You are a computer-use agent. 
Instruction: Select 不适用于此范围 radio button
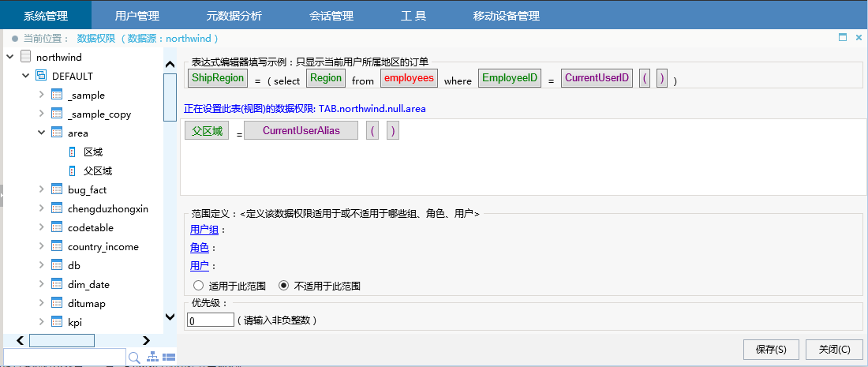pyautogui.click(x=283, y=286)
